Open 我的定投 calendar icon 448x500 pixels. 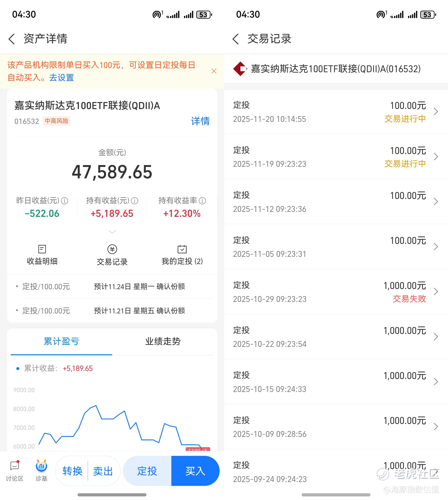182,249
